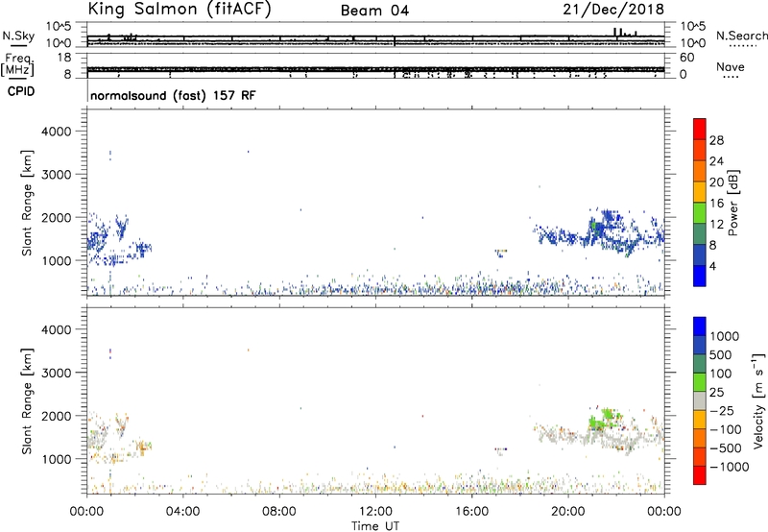
Task: Click the 60 tick on Nave axis
Action: coord(687,58)
